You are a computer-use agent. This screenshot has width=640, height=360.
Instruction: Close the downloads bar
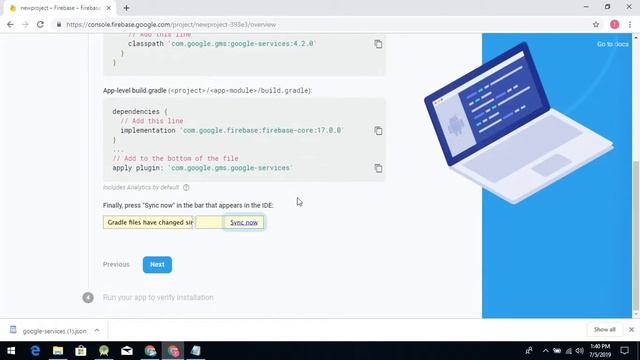pos(631,329)
